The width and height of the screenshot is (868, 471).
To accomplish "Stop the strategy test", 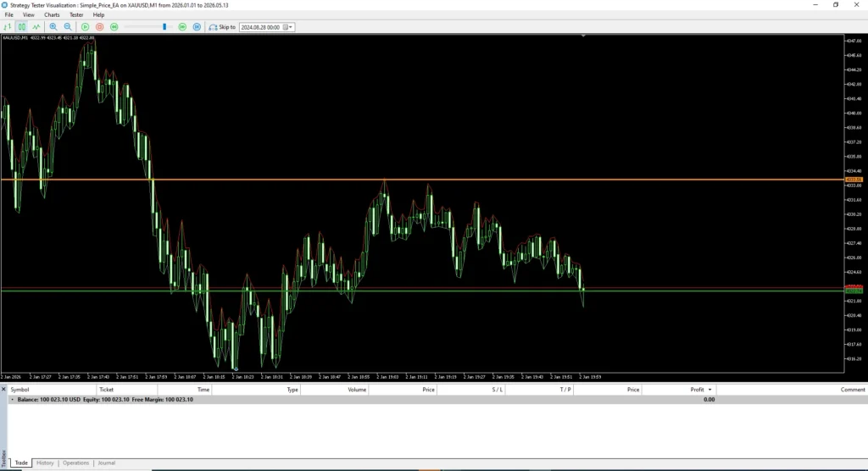I will coord(100,26).
